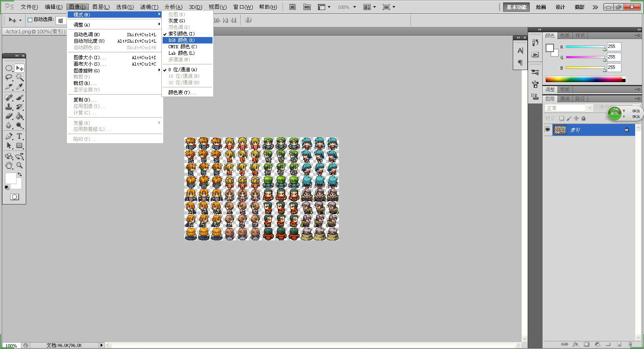Select the Eraser tool
The image size is (644, 349).
pos(9,116)
